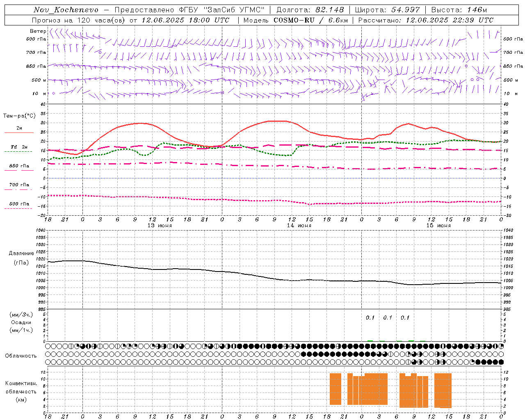525x420 pixels.
Task: Click the '(мм/3ч.)' unit label
Action: point(21,315)
